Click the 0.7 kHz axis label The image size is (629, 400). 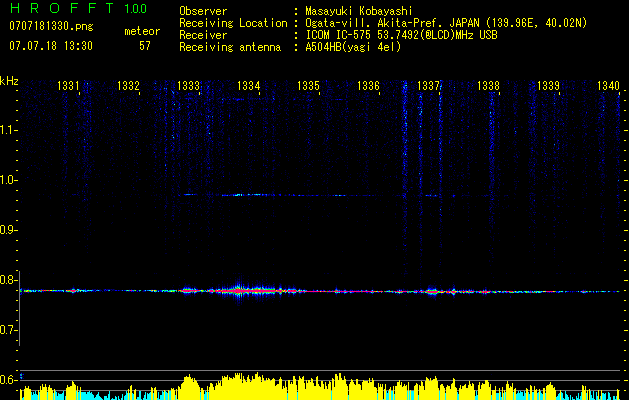(8, 330)
